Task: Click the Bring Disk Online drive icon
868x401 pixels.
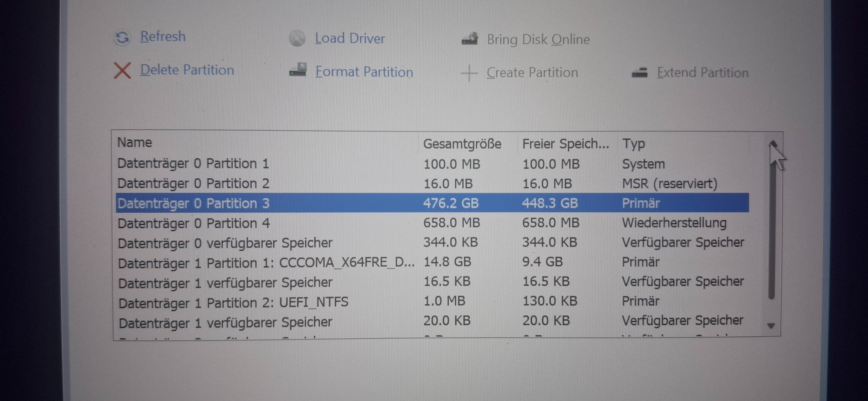Action: pos(470,39)
